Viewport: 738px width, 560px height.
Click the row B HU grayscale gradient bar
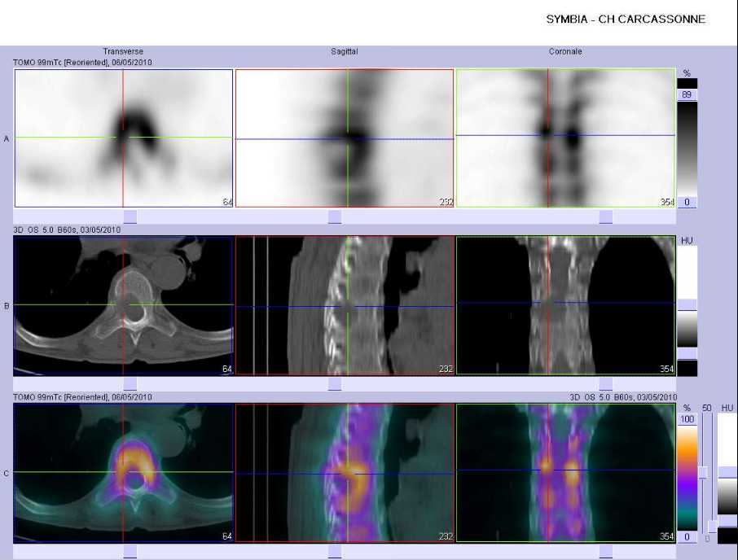coord(687,329)
